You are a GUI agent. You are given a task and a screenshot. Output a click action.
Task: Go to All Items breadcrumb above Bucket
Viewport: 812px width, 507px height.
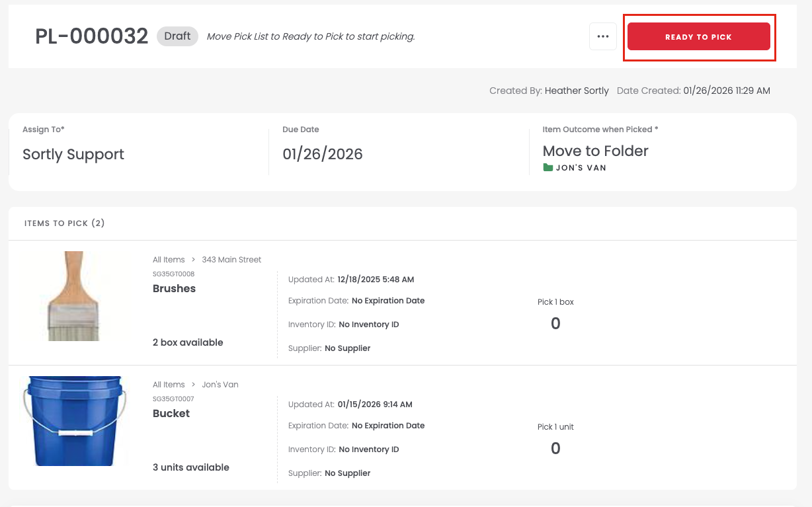[x=169, y=385]
